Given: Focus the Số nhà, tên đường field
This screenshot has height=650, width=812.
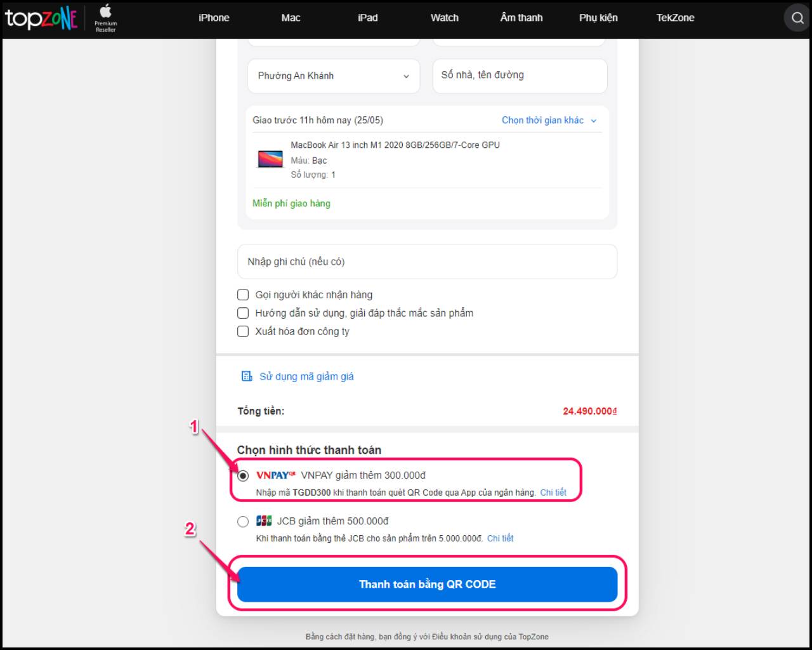Looking at the screenshot, I should point(520,76).
